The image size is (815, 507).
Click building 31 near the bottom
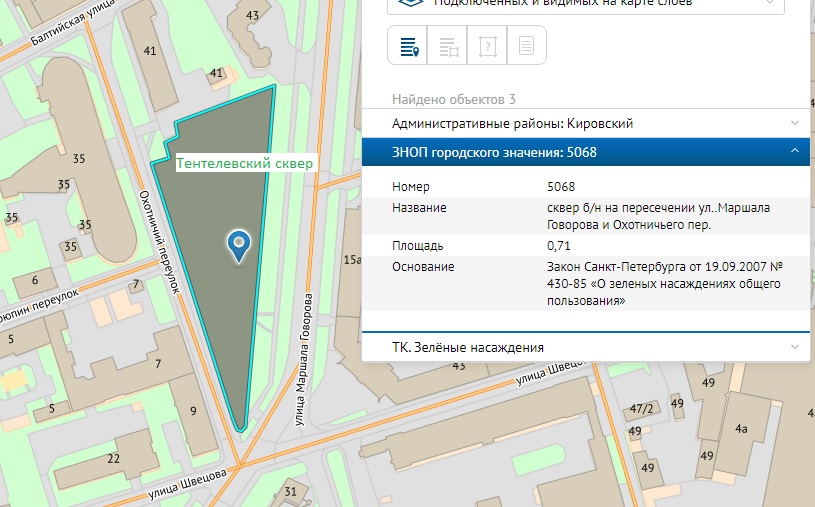point(290,491)
